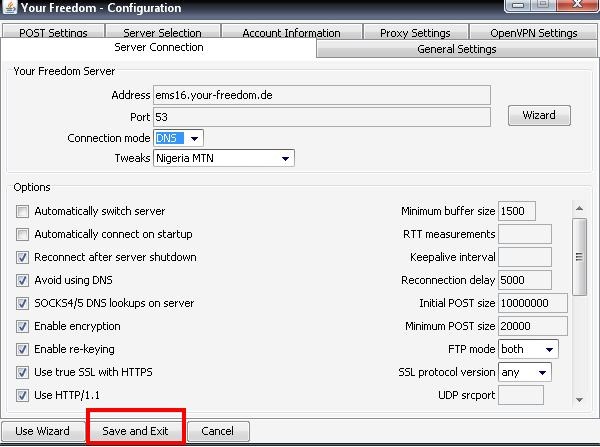Click the Save and Exit button

[x=135, y=431]
